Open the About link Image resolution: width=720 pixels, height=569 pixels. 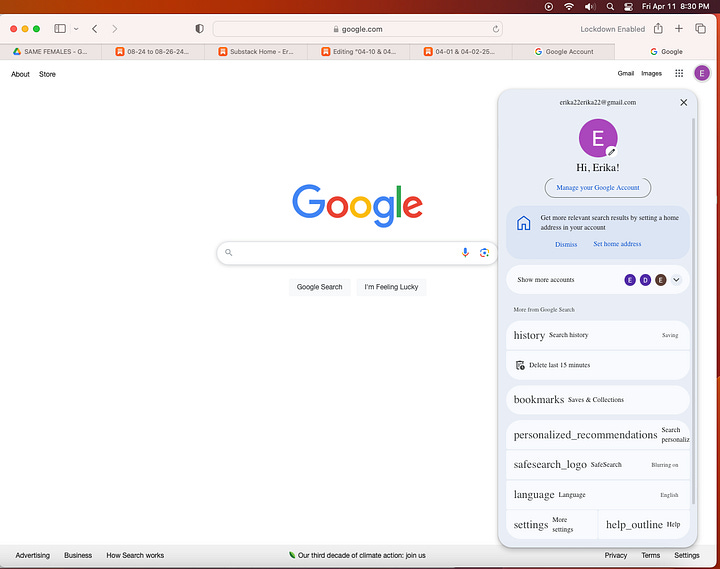tap(20, 74)
